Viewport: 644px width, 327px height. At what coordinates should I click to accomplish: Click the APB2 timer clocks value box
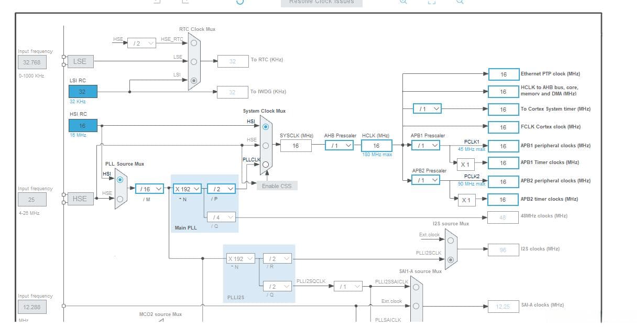[504, 200]
